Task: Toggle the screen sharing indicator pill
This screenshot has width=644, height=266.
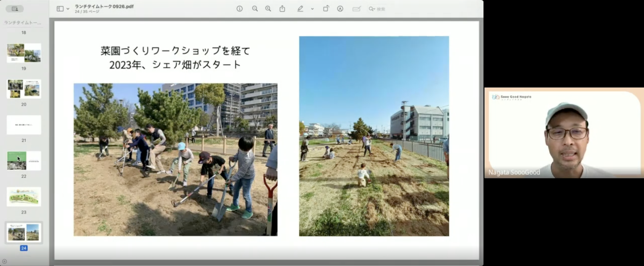Action: tap(15, 9)
